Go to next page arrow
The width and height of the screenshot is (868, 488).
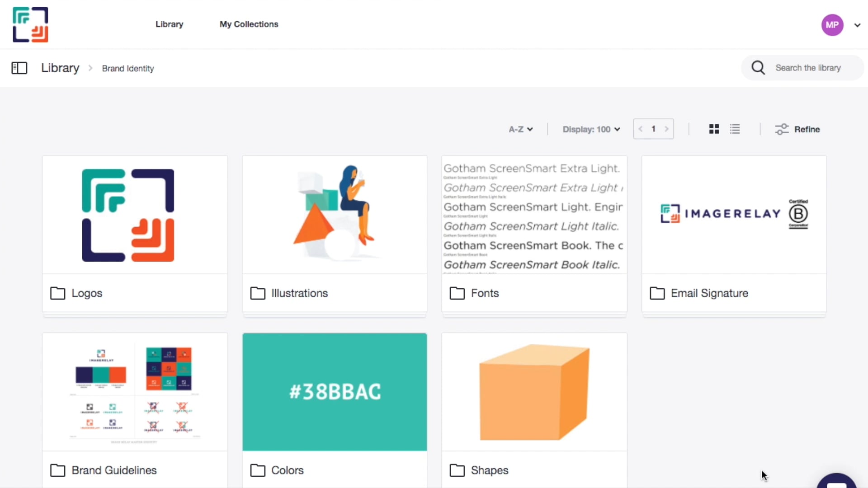tap(666, 129)
